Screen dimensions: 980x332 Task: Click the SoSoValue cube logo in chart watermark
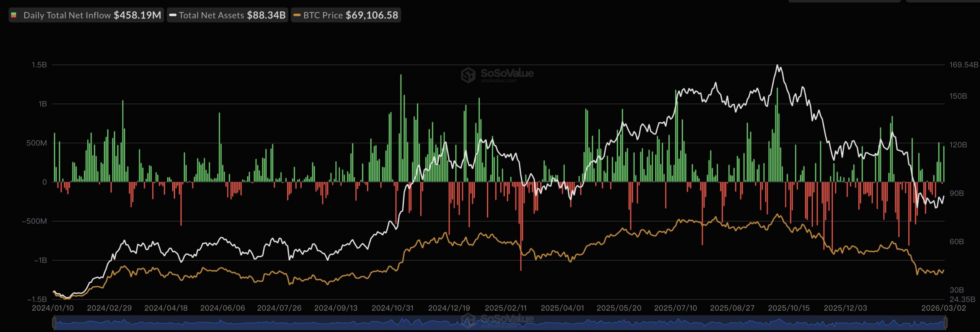(x=468, y=75)
